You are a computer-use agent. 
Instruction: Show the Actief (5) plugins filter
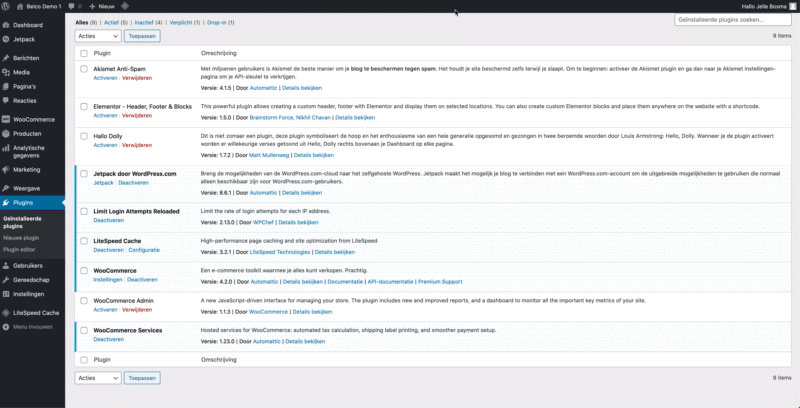click(x=115, y=23)
